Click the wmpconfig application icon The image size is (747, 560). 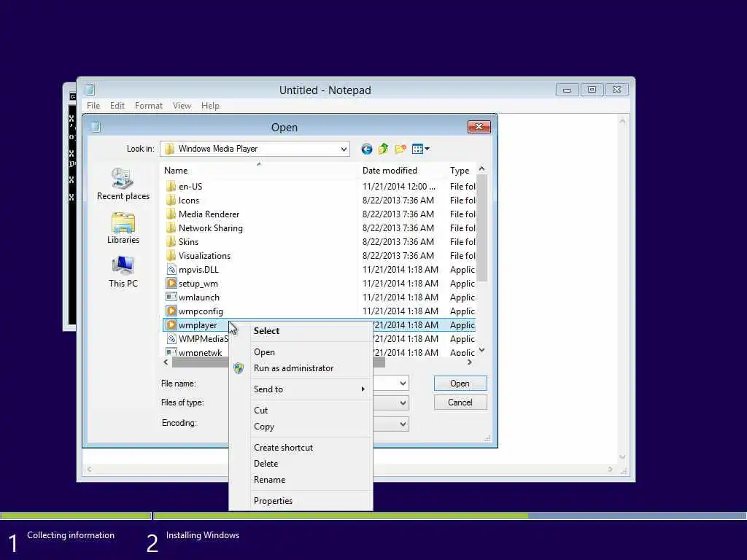[171, 311]
